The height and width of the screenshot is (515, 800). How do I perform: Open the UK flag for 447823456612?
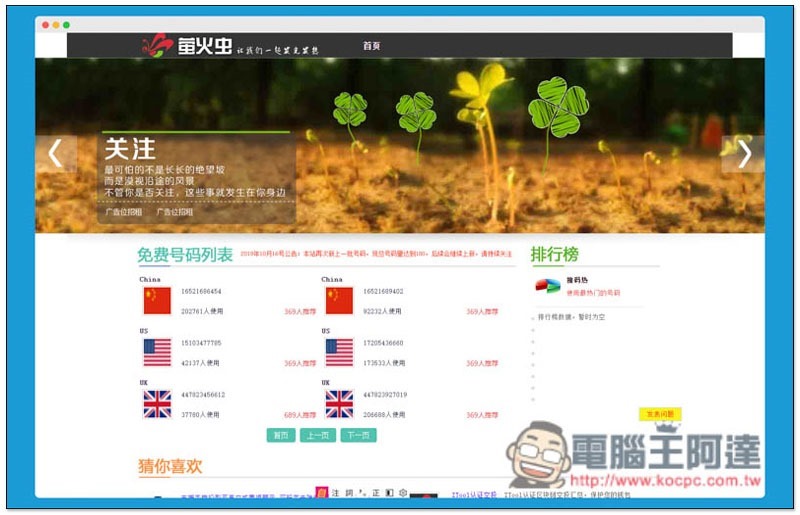pos(157,403)
